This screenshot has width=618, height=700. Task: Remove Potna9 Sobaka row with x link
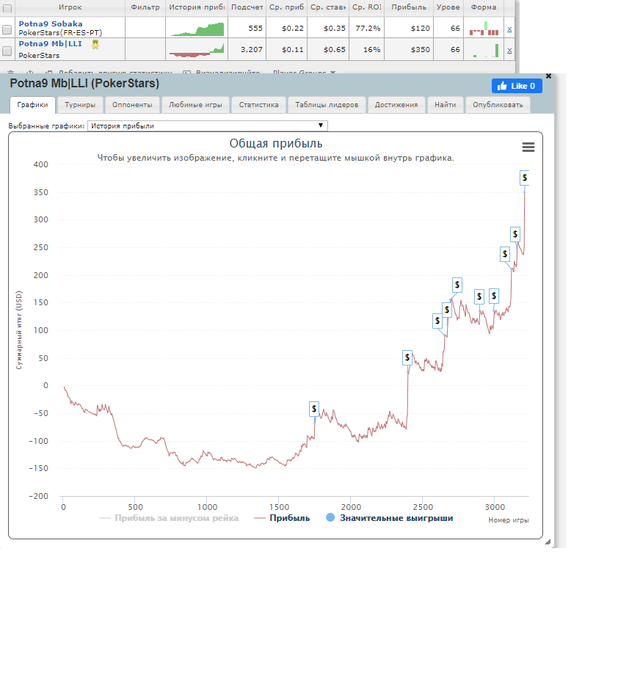tap(509, 29)
